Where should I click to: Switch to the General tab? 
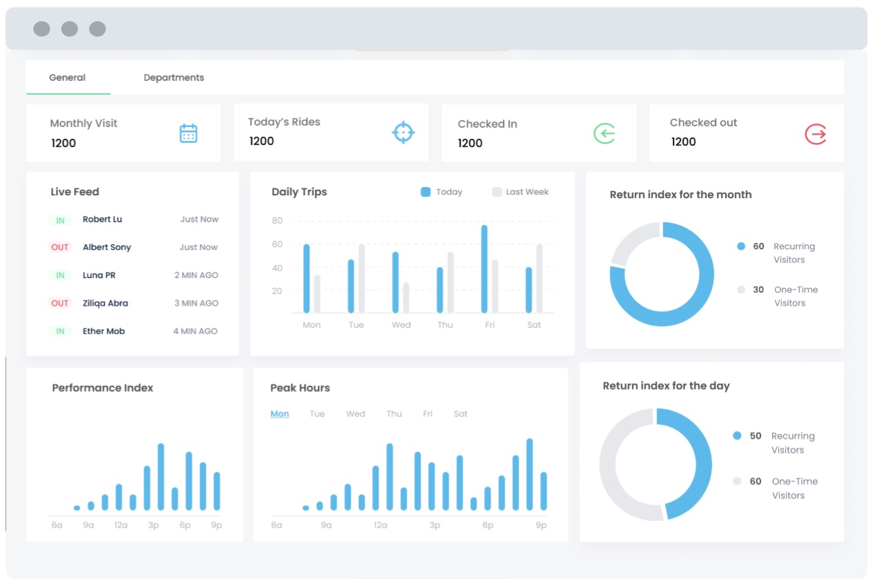click(68, 77)
